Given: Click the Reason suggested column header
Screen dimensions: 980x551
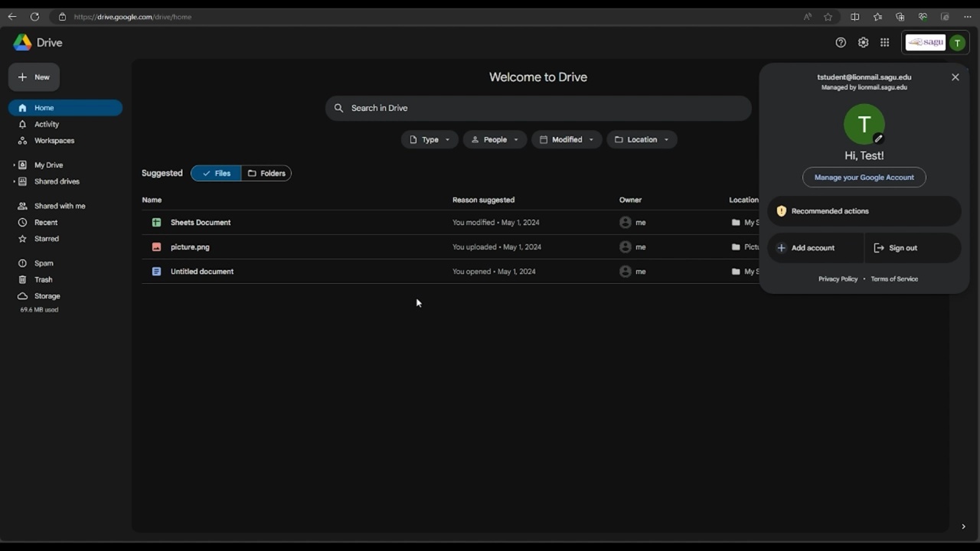Looking at the screenshot, I should (483, 200).
